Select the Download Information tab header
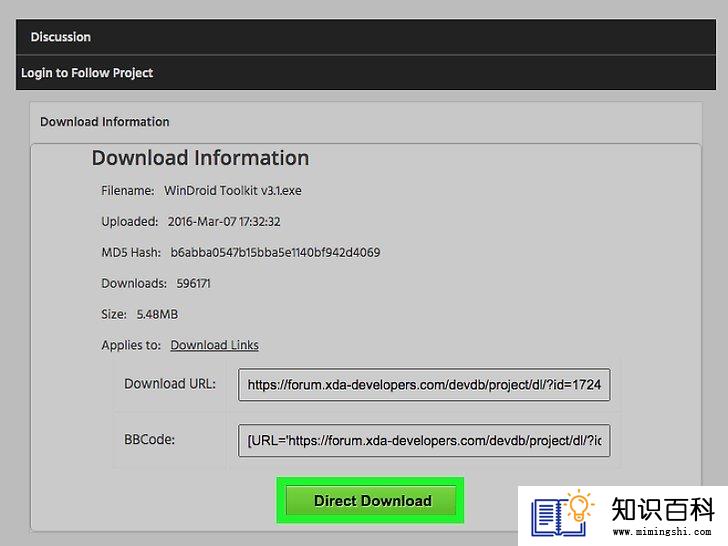The width and height of the screenshot is (728, 546). click(x=104, y=122)
